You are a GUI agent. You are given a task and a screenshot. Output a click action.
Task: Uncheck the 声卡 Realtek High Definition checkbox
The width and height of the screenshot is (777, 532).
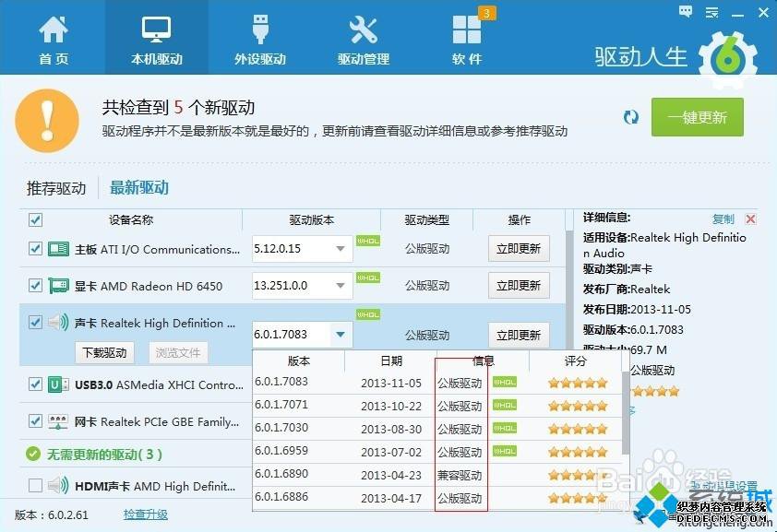pos(35,323)
